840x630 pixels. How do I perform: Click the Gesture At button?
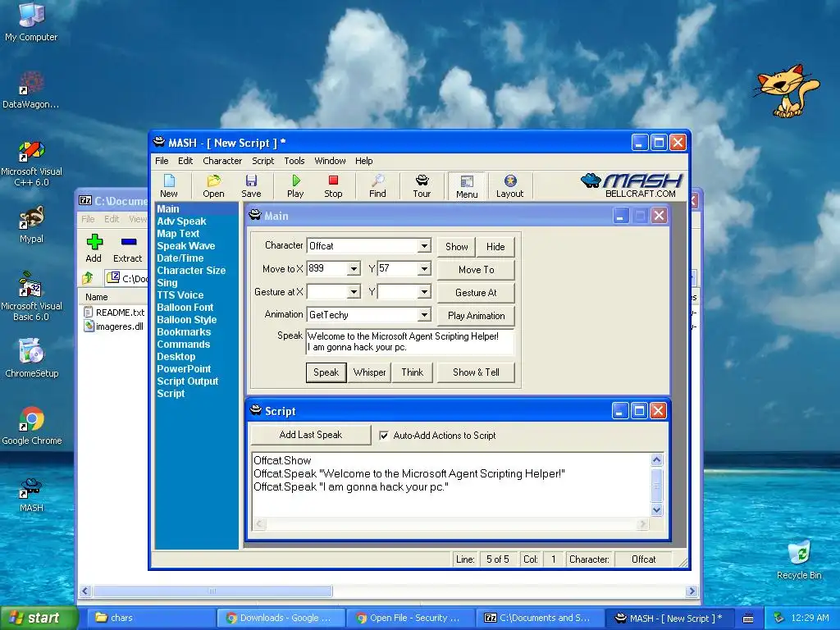[x=476, y=293]
